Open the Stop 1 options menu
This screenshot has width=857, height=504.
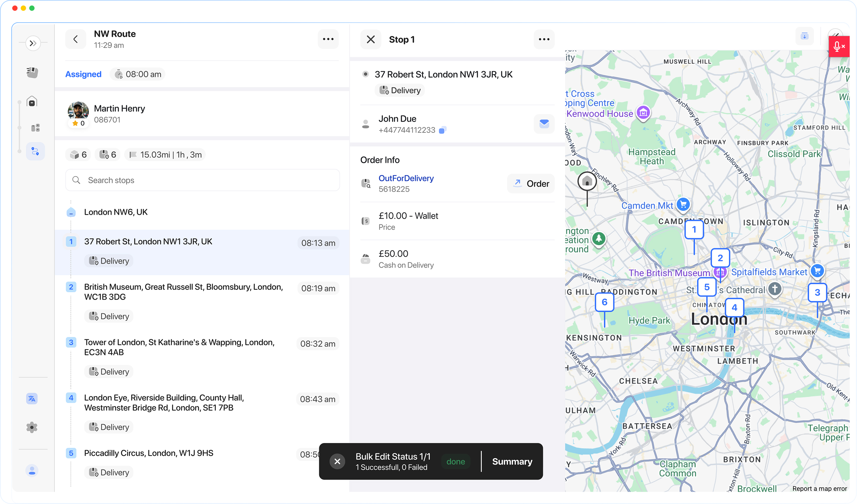pos(544,39)
